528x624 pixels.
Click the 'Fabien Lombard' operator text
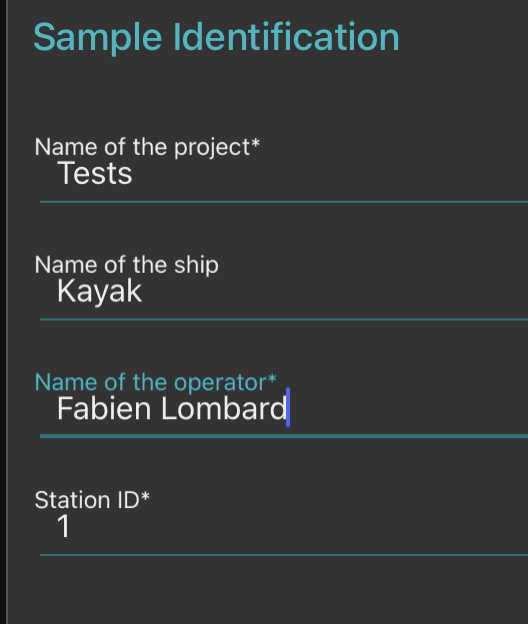click(x=172, y=409)
